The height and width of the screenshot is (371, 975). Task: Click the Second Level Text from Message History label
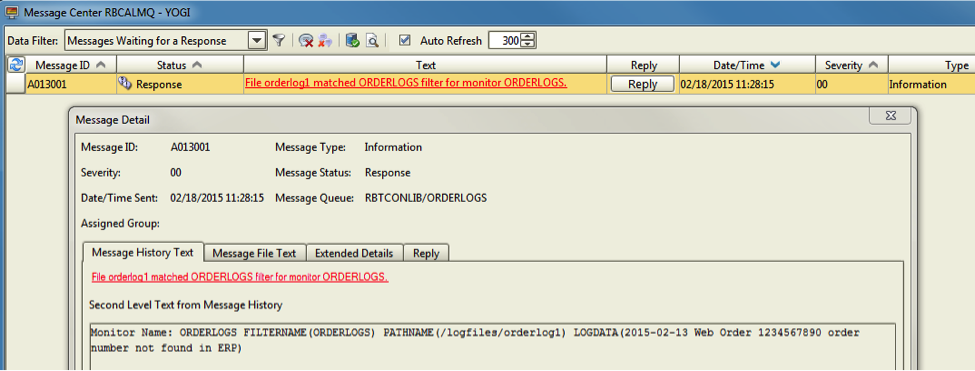tap(186, 305)
